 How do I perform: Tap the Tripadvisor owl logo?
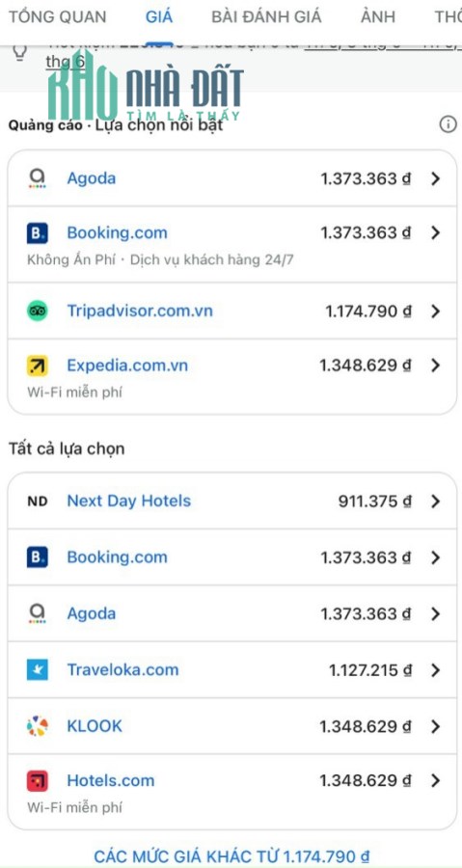[x=37, y=312]
